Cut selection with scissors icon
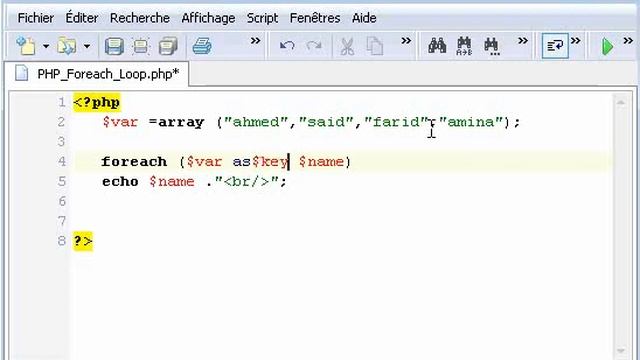 tap(347, 46)
